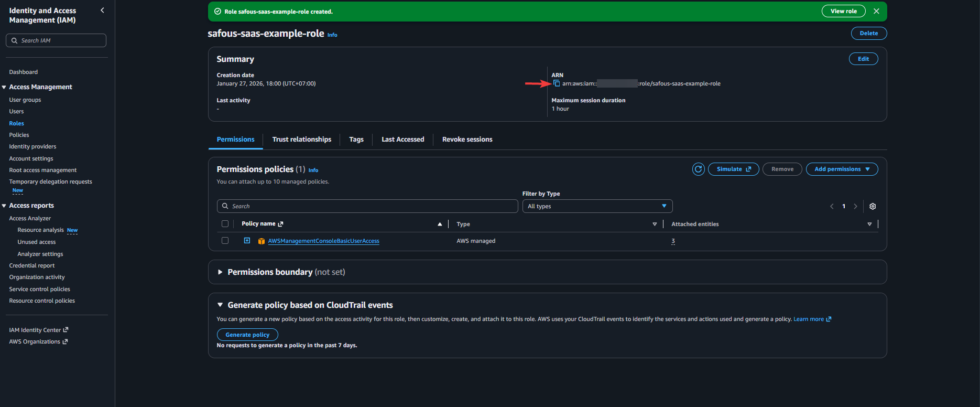The width and height of the screenshot is (980, 407).
Task: Go to previous page of policies
Action: pos(832,206)
